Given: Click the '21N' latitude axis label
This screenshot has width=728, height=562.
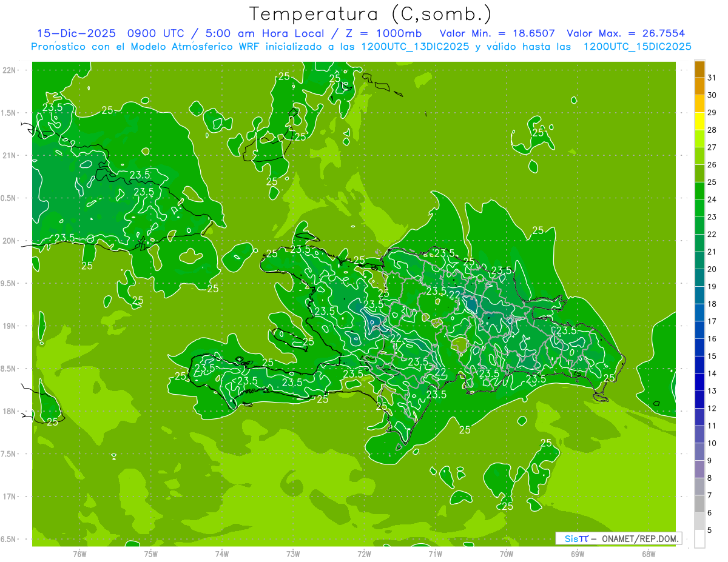Looking at the screenshot, I should pyautogui.click(x=9, y=155).
